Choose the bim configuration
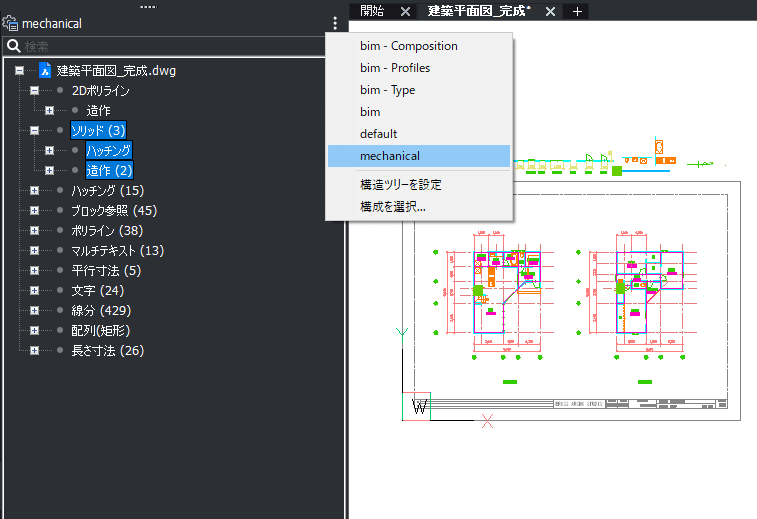Screen dimensions: 757x519 pyautogui.click(x=419, y=112)
